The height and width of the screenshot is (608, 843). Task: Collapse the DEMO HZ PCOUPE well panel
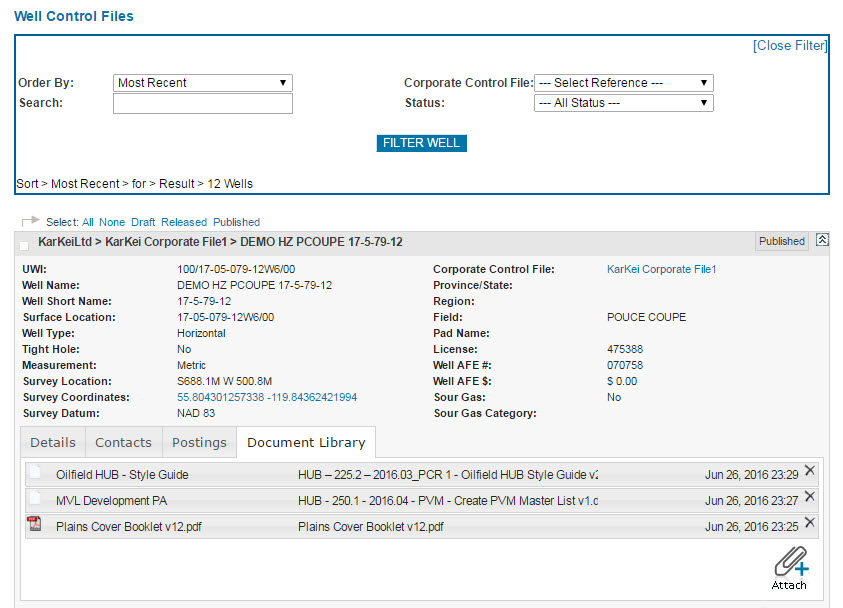[822, 240]
